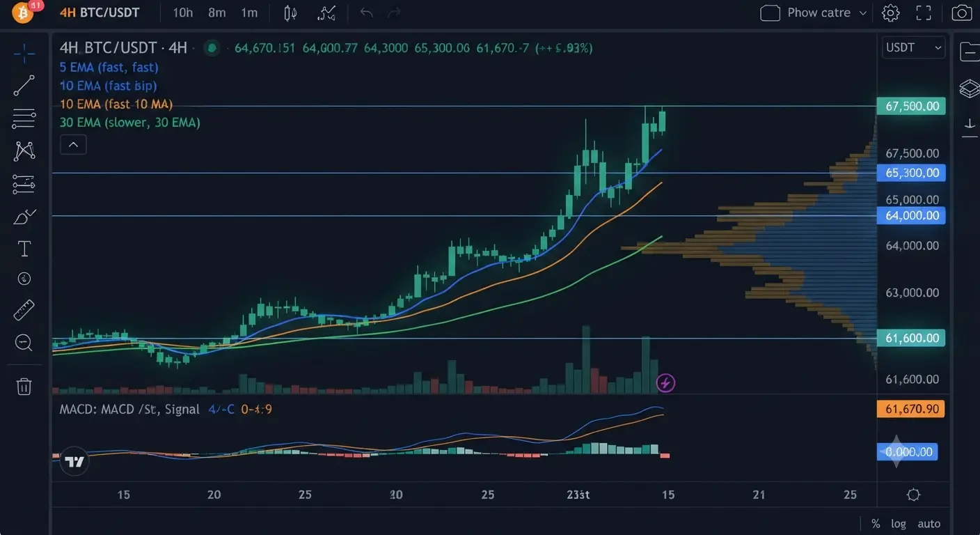
Task: Click the 61,600.00 green price label
Action: point(911,339)
